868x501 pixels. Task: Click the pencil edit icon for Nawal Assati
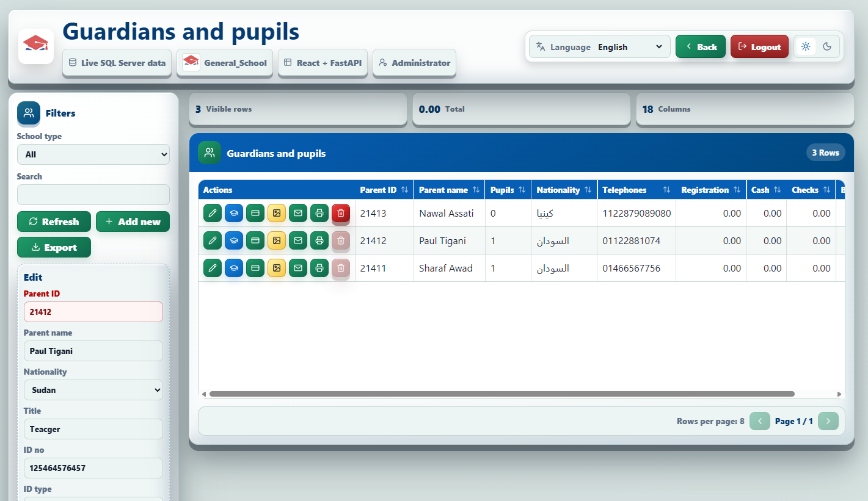[x=213, y=213]
